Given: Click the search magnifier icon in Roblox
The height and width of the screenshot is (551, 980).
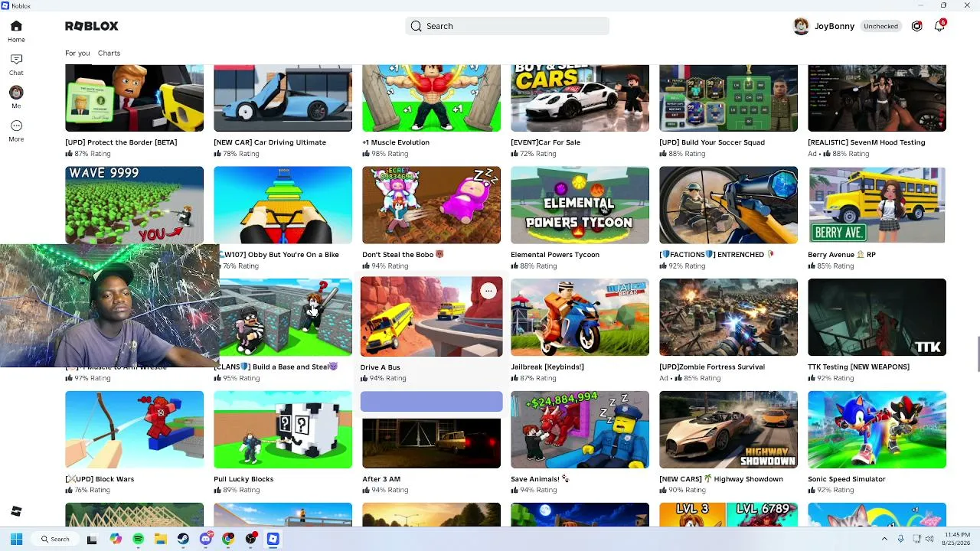Looking at the screenshot, I should 416,26.
